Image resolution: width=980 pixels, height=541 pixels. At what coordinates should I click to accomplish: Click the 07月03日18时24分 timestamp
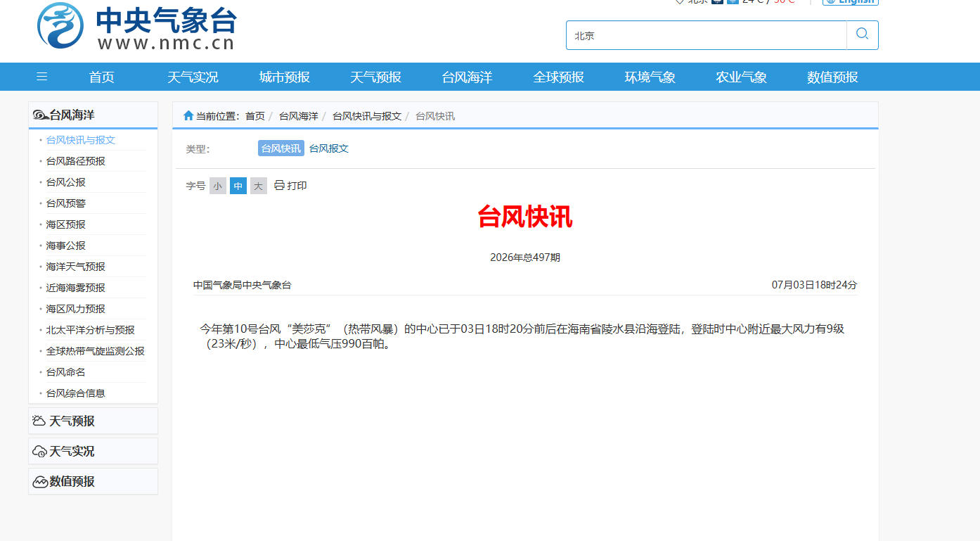click(x=815, y=285)
